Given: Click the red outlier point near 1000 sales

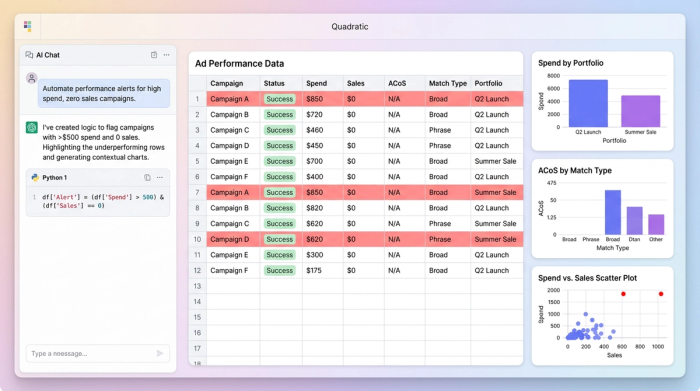Looking at the screenshot, I should pyautogui.click(x=661, y=294).
